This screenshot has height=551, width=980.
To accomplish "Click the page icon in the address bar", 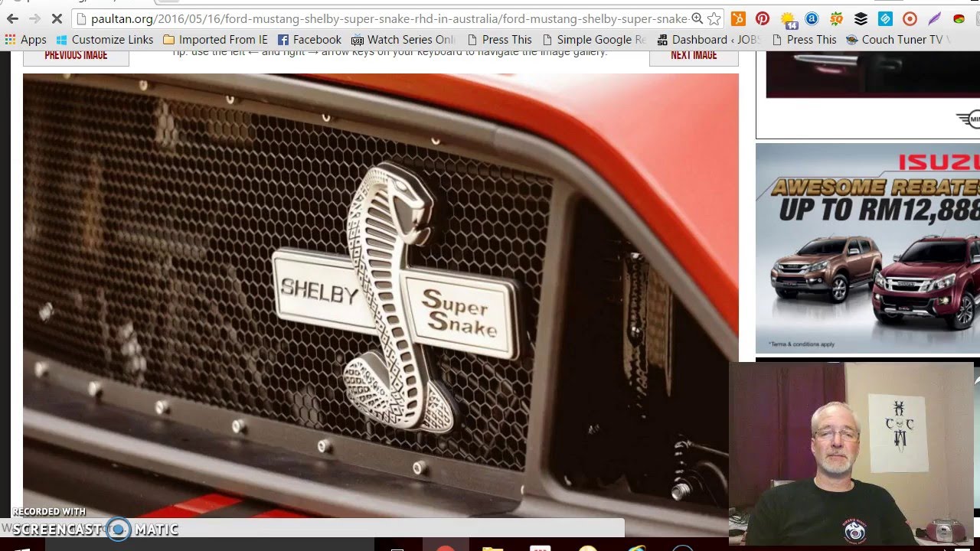I will [81, 18].
